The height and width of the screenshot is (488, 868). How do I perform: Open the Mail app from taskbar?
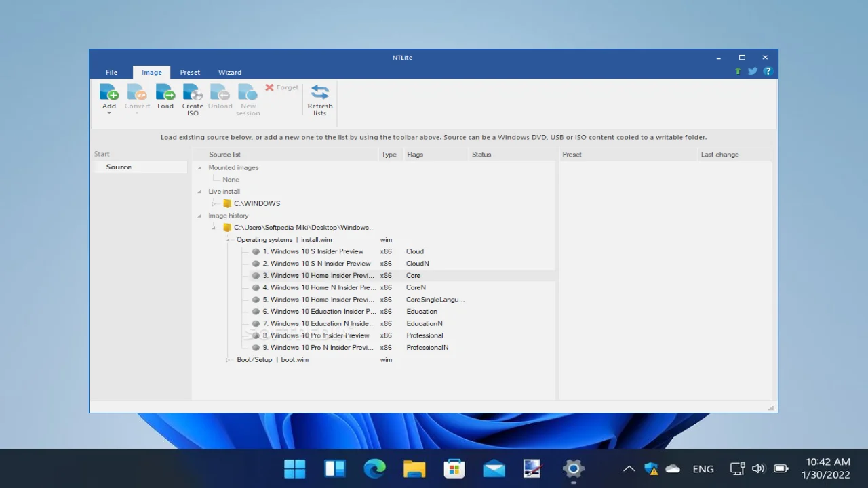(x=494, y=468)
